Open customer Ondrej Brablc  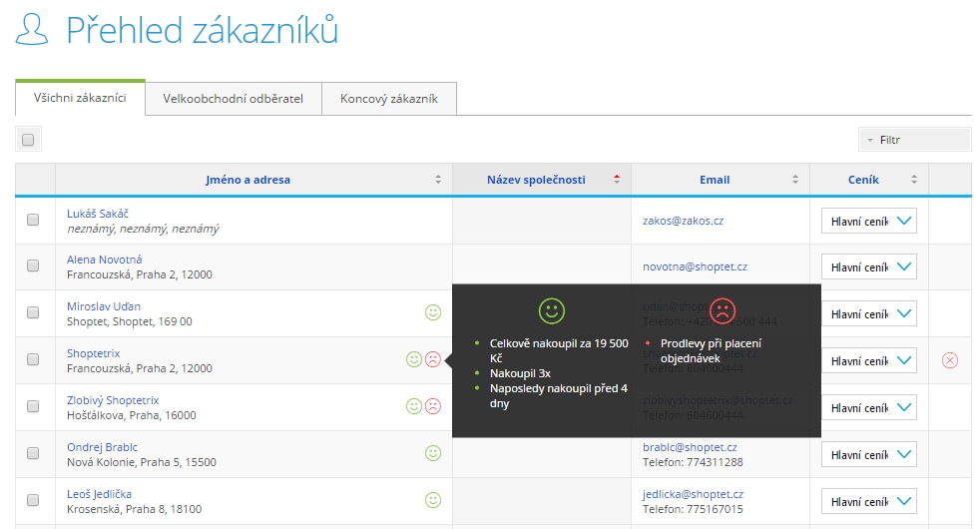tap(102, 447)
